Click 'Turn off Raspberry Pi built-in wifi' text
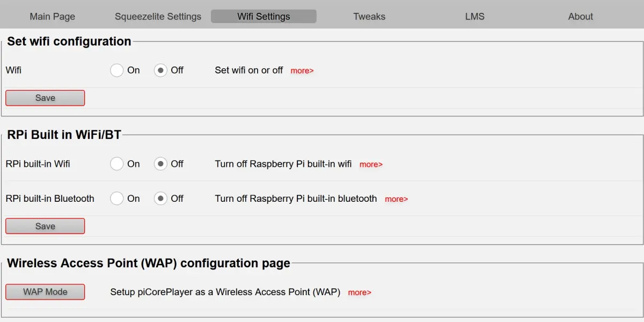644x322 pixels. [x=283, y=164]
